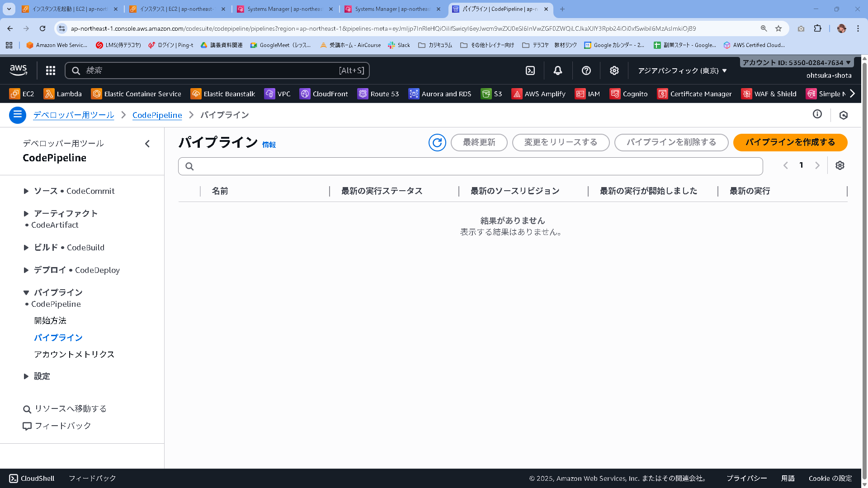Click the pipeline search input field
Image resolution: width=868 pixels, height=488 pixels.
tap(470, 166)
